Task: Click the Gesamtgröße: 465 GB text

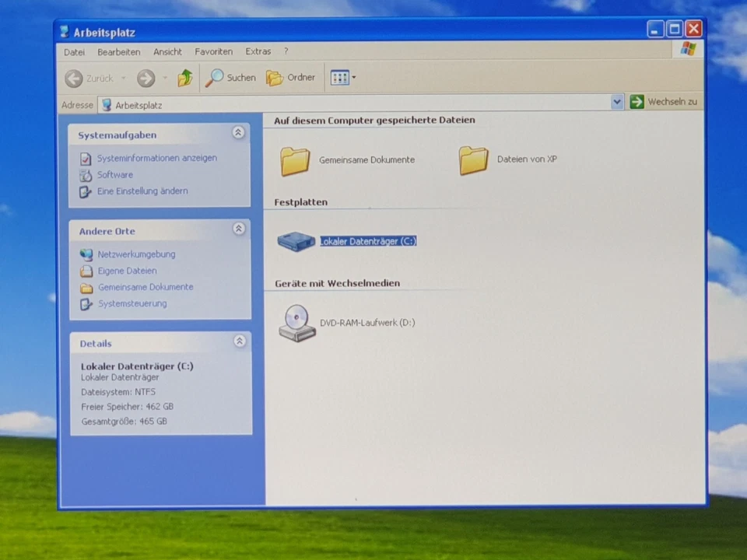Action: [124, 422]
